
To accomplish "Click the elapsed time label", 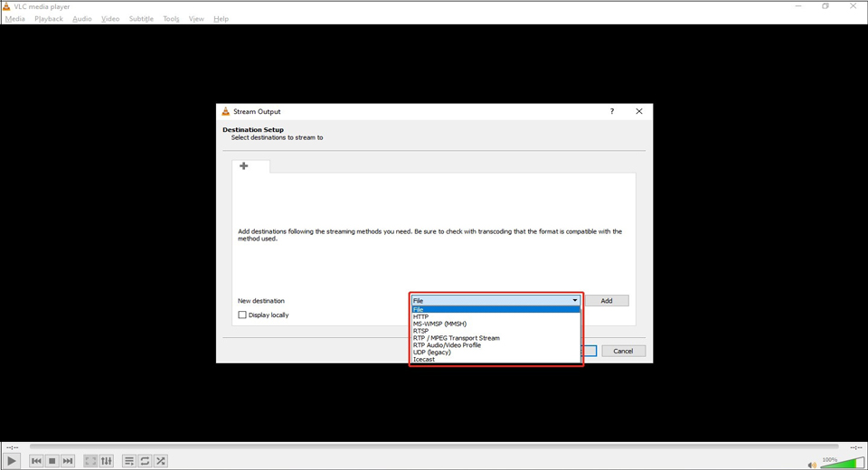I will 12,446.
